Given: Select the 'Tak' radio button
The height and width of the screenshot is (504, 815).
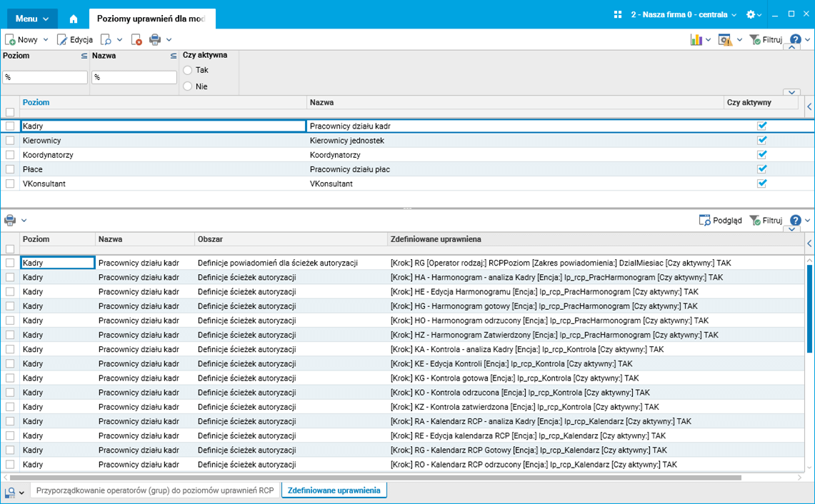Looking at the screenshot, I should 188,71.
